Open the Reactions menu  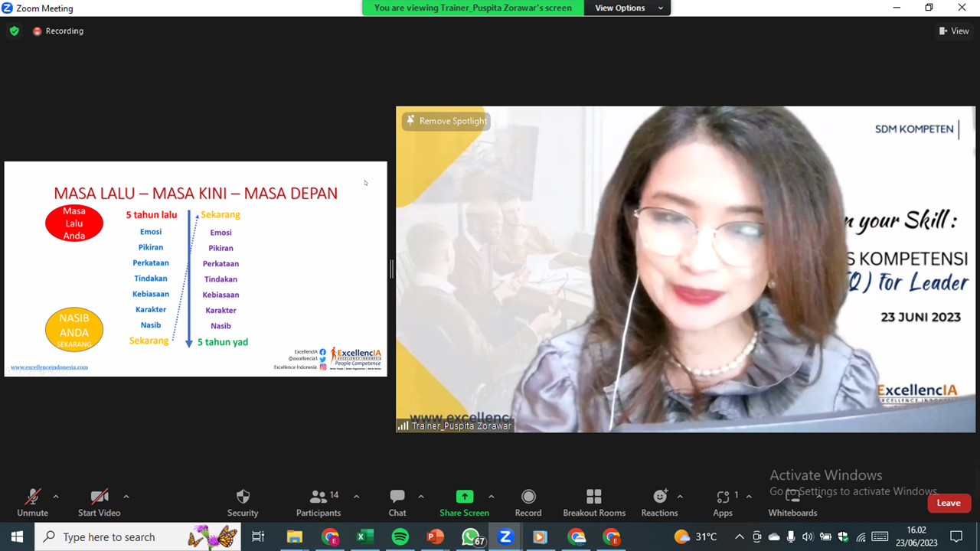tap(660, 502)
